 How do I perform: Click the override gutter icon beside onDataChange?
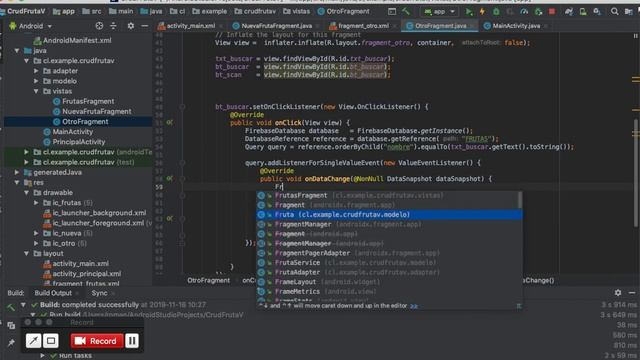(x=169, y=178)
